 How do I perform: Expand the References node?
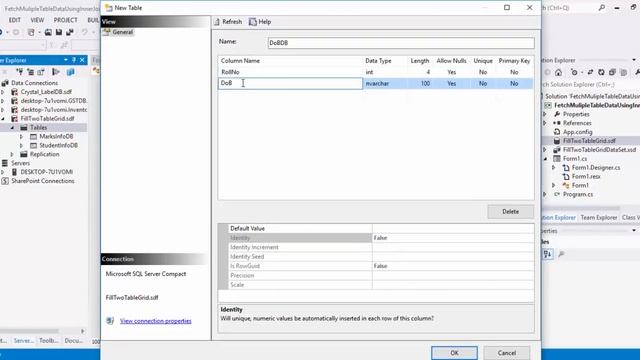[x=545, y=123]
